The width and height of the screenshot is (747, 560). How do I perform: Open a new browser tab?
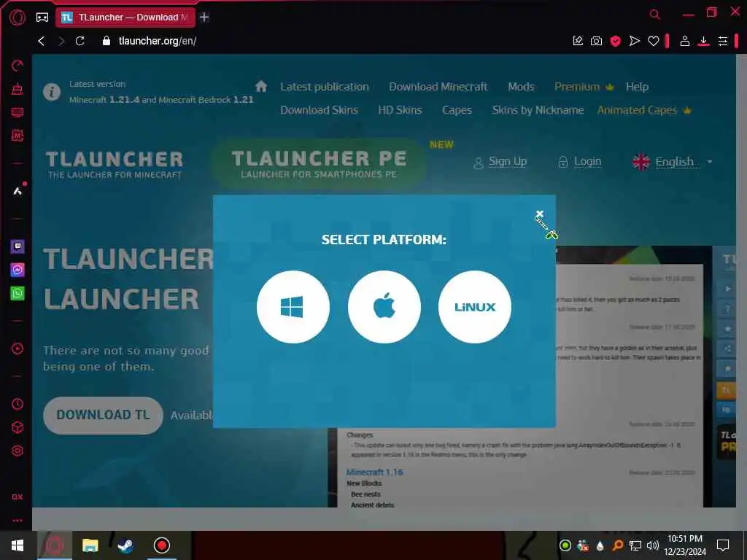(204, 17)
